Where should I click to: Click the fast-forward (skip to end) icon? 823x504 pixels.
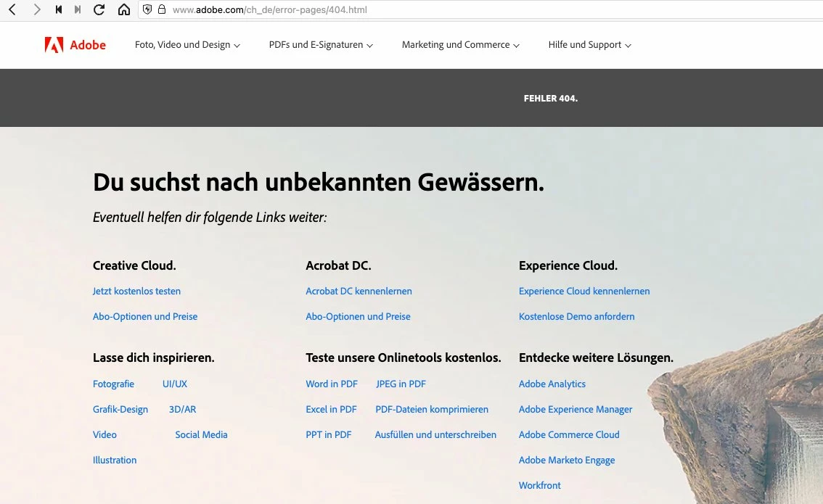pos(78,9)
